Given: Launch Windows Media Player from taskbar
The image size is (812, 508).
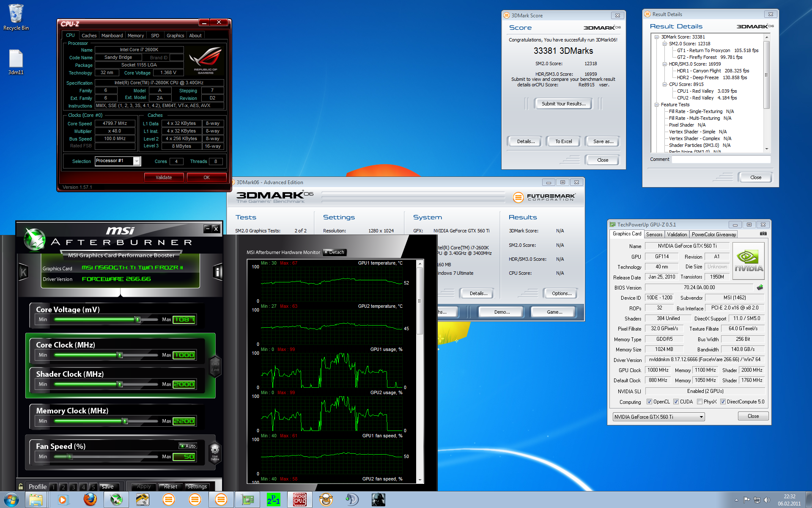Looking at the screenshot, I should click(x=63, y=500).
